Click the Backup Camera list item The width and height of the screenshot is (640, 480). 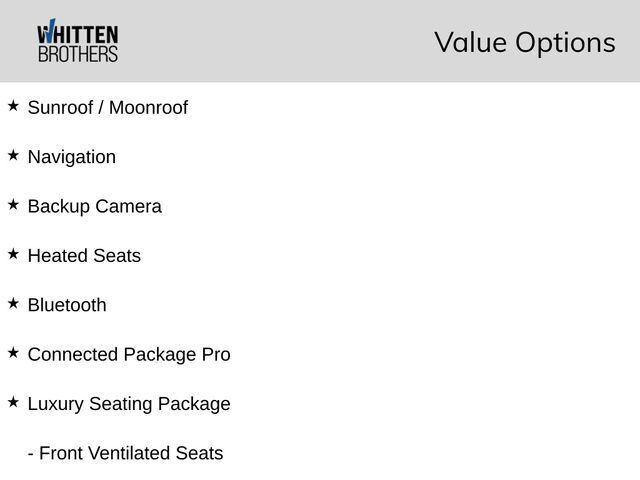click(95, 207)
